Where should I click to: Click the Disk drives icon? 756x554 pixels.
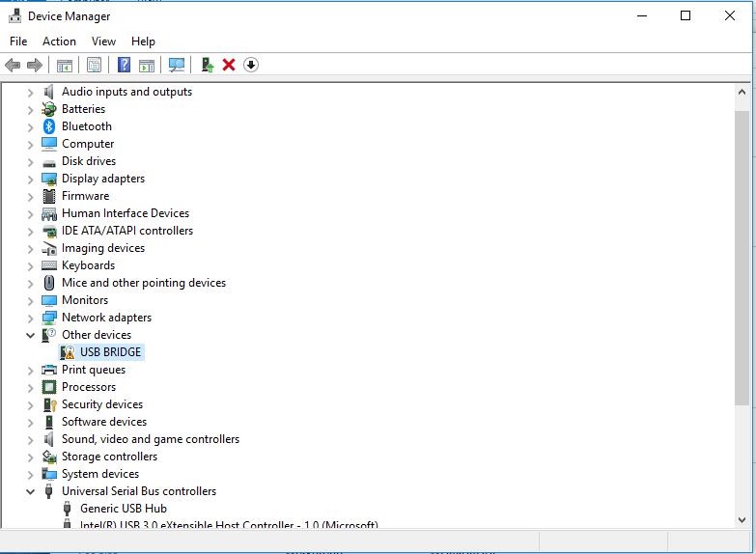click(49, 163)
